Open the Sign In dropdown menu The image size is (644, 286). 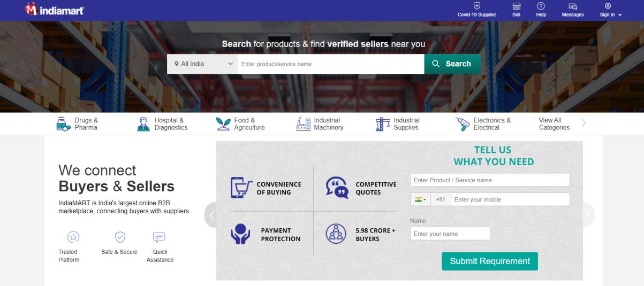point(611,10)
